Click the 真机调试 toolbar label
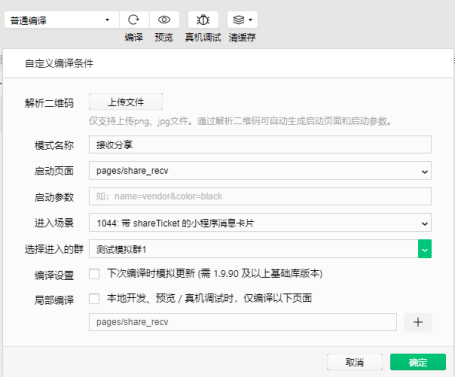 [x=203, y=37]
